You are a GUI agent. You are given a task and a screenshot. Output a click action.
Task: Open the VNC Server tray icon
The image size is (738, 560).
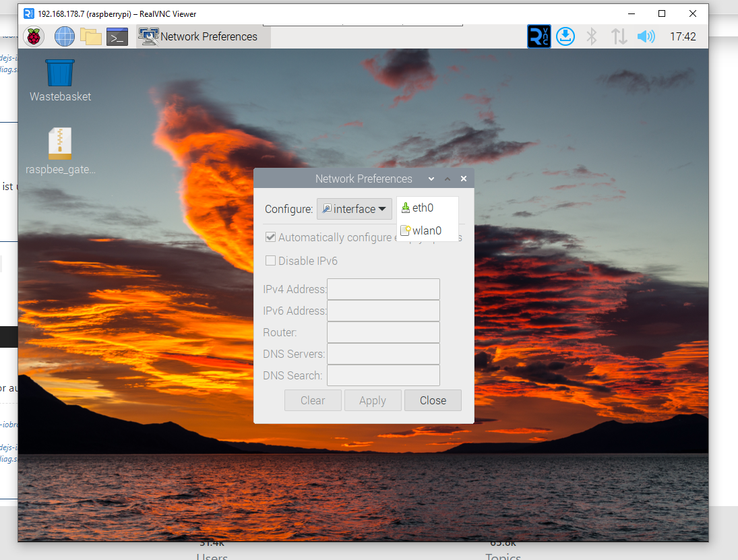pyautogui.click(x=539, y=36)
